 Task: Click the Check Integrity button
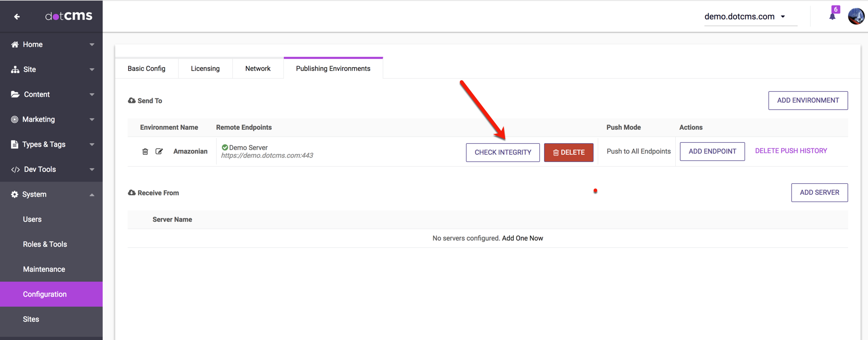502,152
